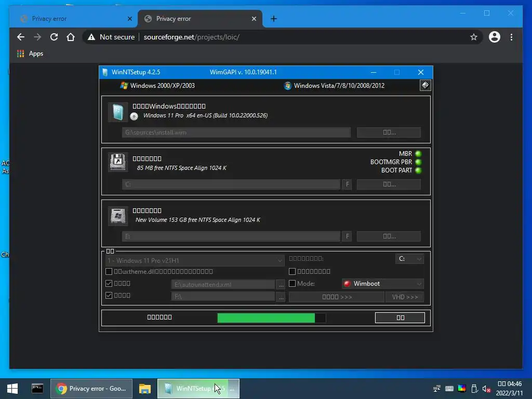Open the Windows 11 Pro v21H1 edition dropdown
The image size is (532, 399).
(195, 261)
